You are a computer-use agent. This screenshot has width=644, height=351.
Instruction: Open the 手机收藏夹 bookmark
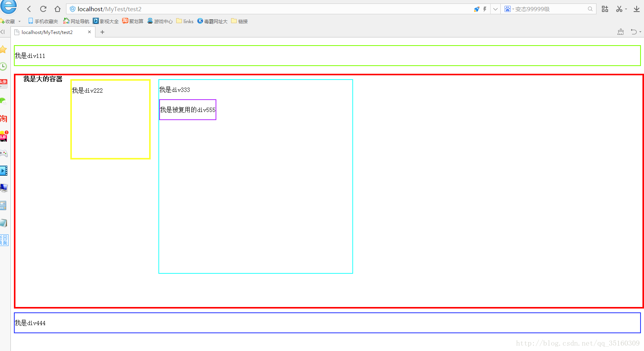coord(43,21)
